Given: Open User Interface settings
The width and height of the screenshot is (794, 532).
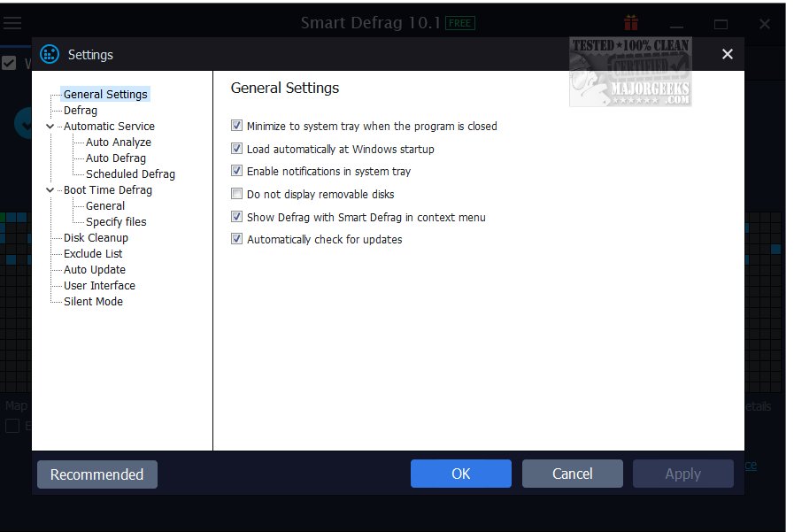Looking at the screenshot, I should coord(99,286).
